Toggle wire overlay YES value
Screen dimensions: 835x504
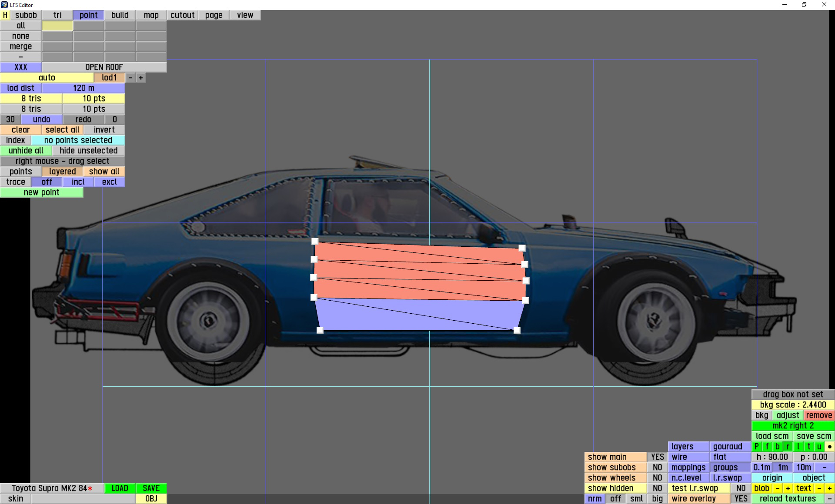point(741,498)
